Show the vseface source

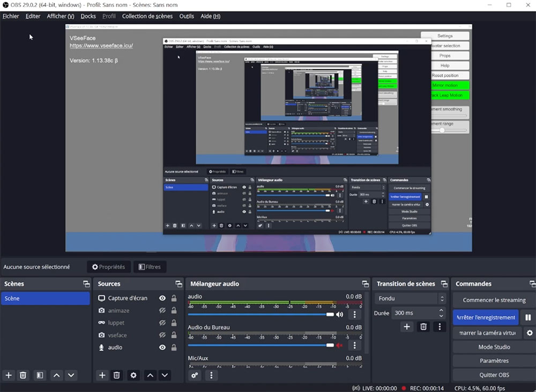162,335
